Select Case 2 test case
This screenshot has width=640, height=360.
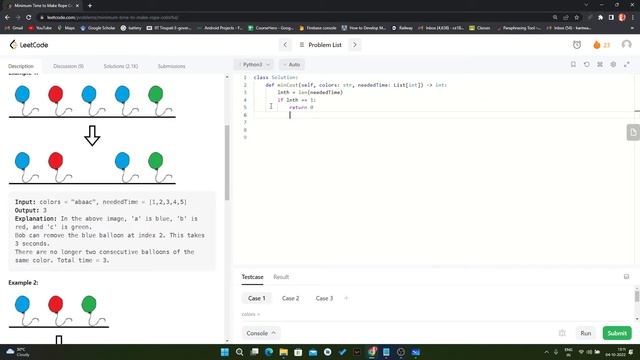point(290,298)
